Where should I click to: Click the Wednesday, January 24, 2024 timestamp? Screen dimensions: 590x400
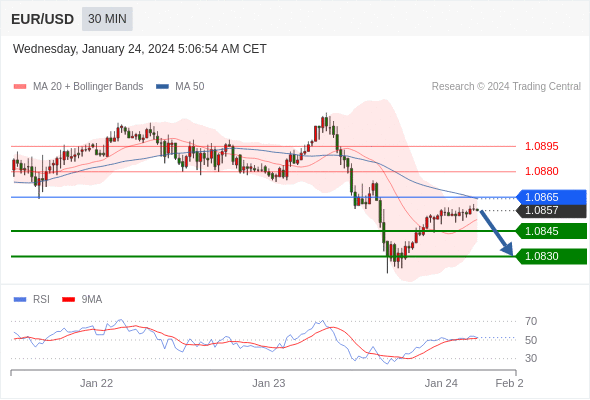pos(140,49)
